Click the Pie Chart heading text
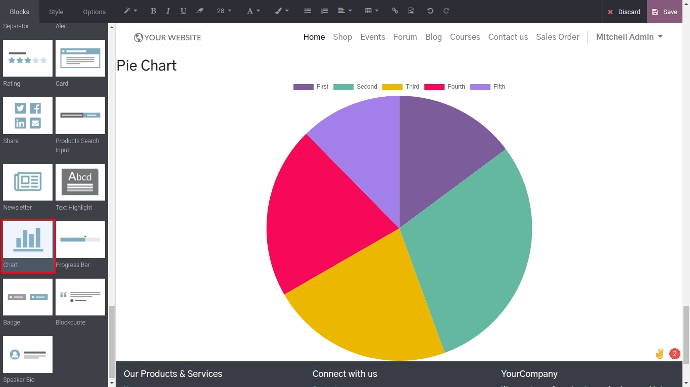 pos(147,66)
